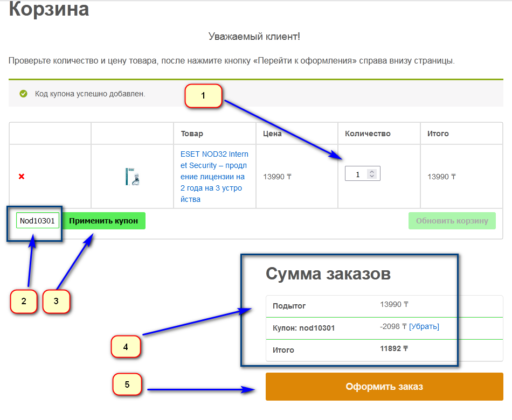Click the coupon code field containing Nod10301
This screenshot has height=420, width=512.
tap(38, 221)
